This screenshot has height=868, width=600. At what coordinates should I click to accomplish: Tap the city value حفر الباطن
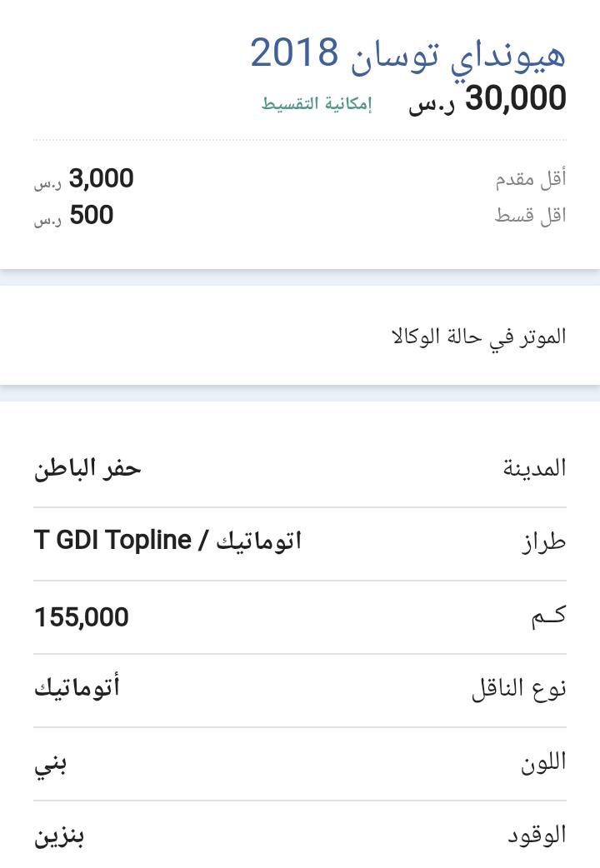pyautogui.click(x=87, y=469)
